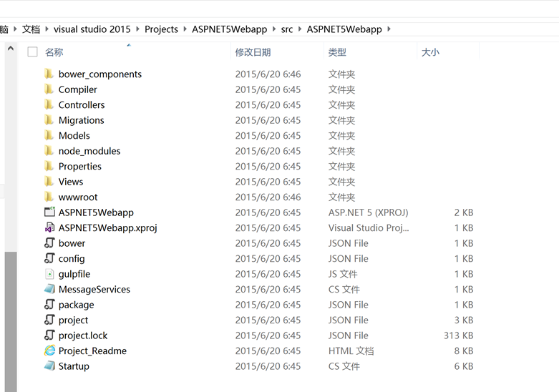Click the navigation pane scrollbar thumb

(11, 322)
